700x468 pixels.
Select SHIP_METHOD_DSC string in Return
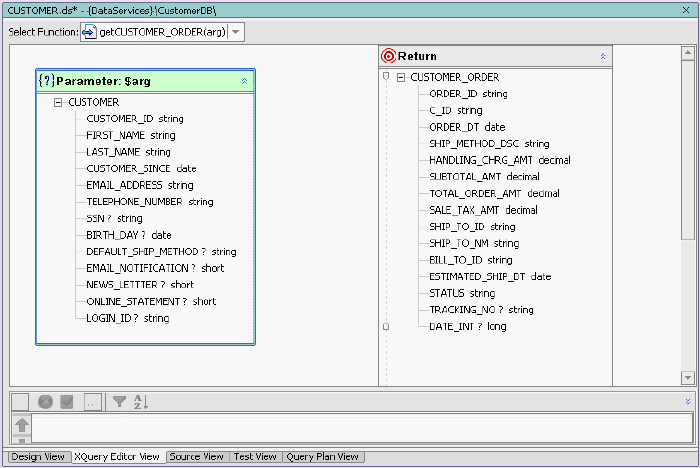click(489, 144)
